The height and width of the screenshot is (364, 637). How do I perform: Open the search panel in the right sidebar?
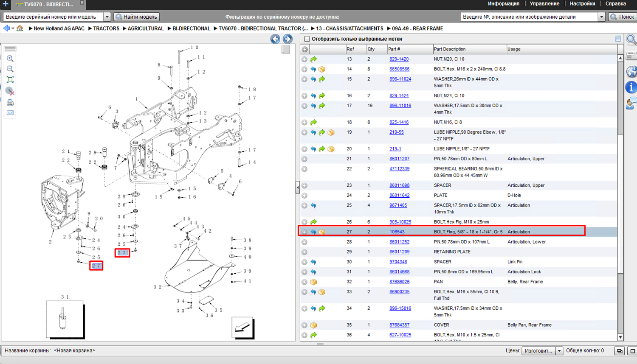tap(631, 40)
